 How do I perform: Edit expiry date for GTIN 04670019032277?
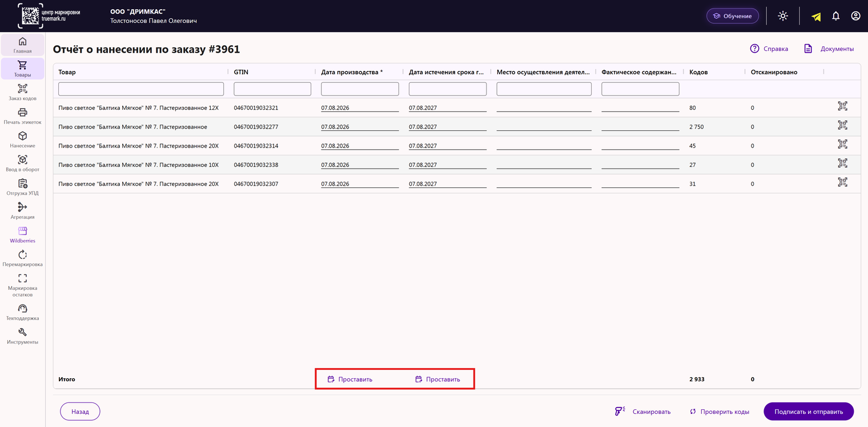coord(448,127)
